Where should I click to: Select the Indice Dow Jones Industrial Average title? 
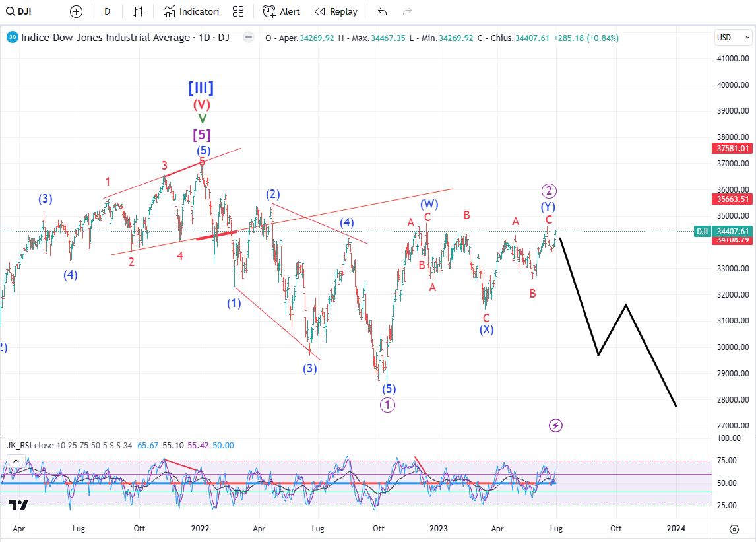[x=125, y=37]
